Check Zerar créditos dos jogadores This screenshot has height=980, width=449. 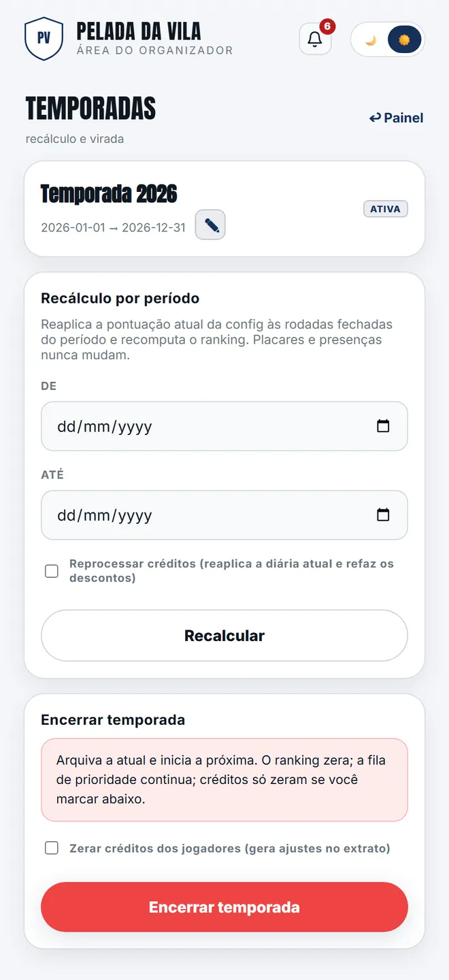tap(52, 848)
